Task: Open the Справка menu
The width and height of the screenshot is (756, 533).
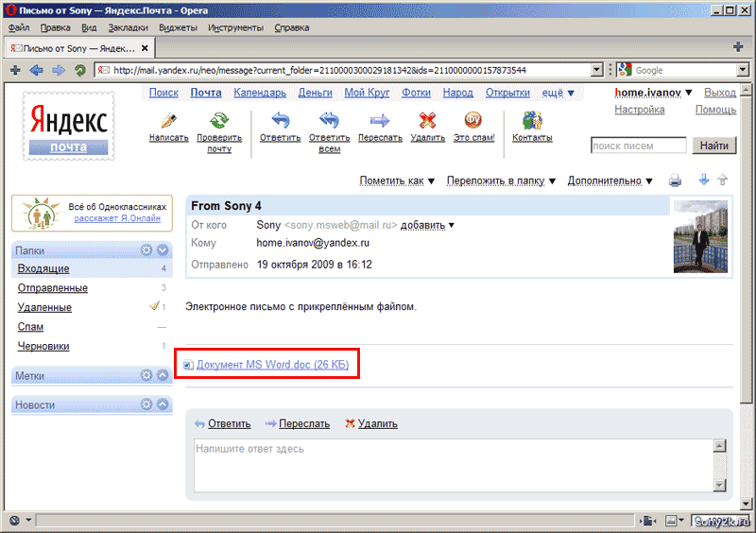Action: 292,28
